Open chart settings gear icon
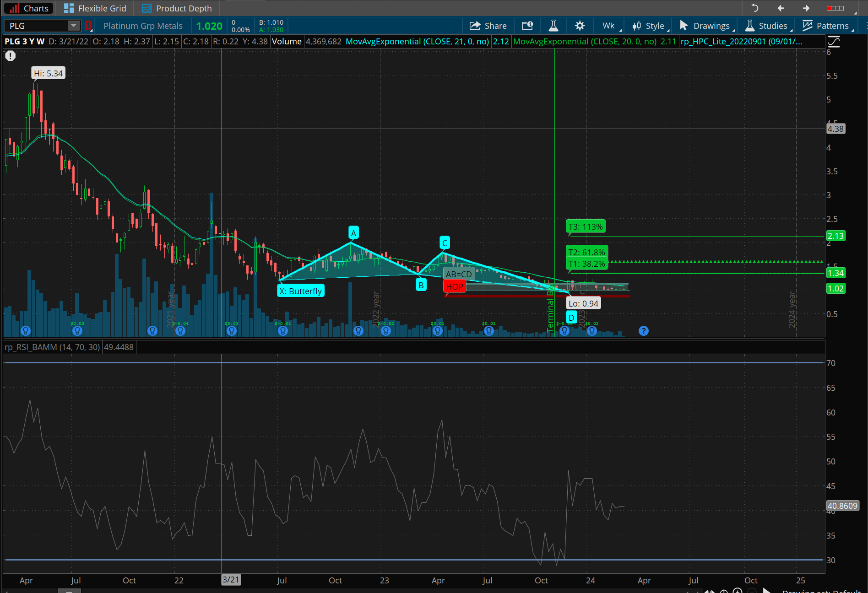This screenshot has height=593, width=868. coord(580,26)
